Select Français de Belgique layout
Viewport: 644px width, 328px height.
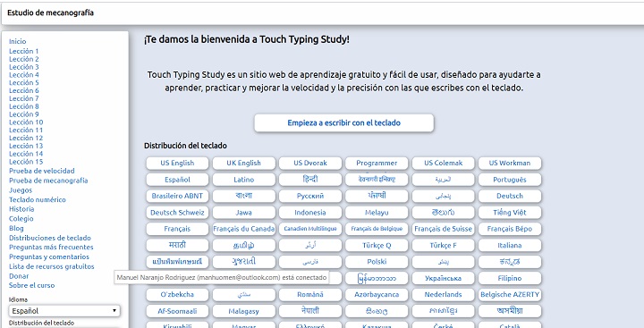pyautogui.click(x=377, y=229)
